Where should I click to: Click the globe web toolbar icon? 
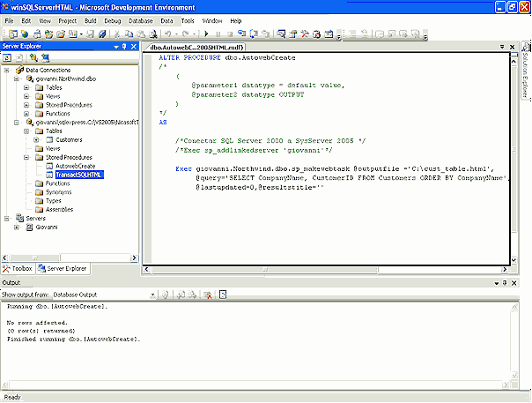point(25,34)
